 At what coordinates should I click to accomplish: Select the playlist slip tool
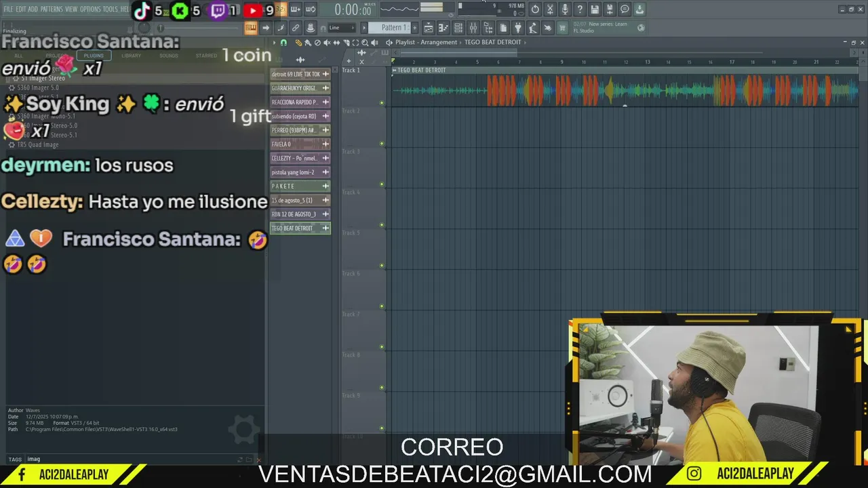tap(336, 43)
